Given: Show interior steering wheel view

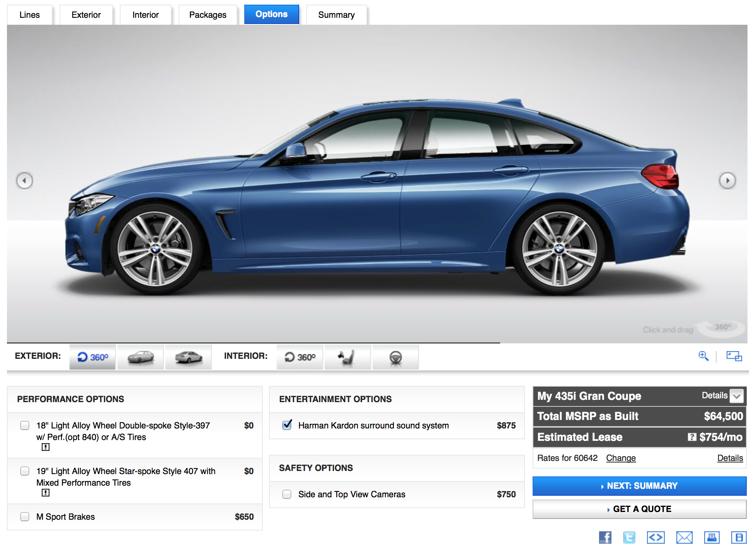Looking at the screenshot, I should pyautogui.click(x=396, y=357).
